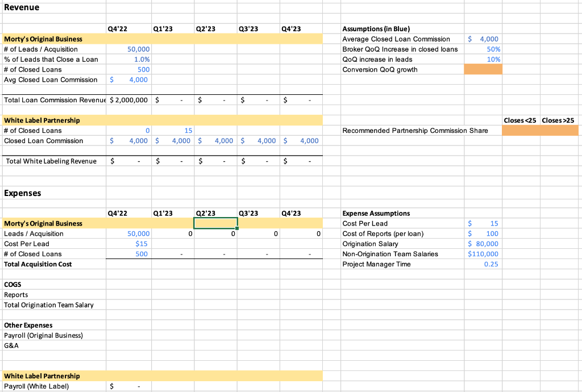Click the 'Average Closed Loan Commission' assumption label
This screenshot has width=582, height=392.
[396, 39]
